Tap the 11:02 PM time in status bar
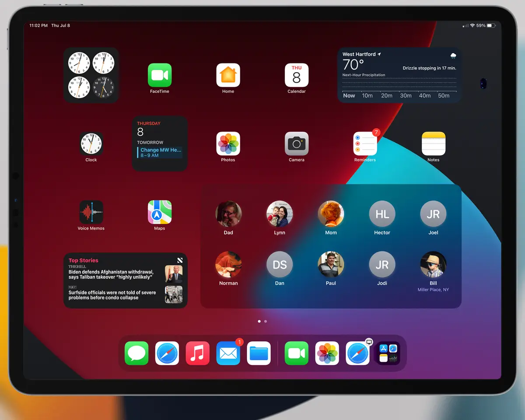The width and height of the screenshot is (525, 420). pos(38,25)
